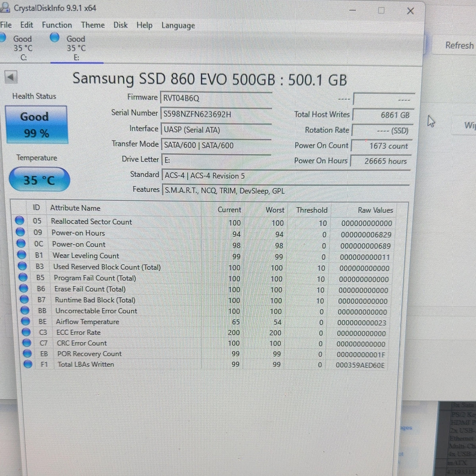
Task: Click the Interface field UASP (Serial ATA)
Action: point(216,130)
